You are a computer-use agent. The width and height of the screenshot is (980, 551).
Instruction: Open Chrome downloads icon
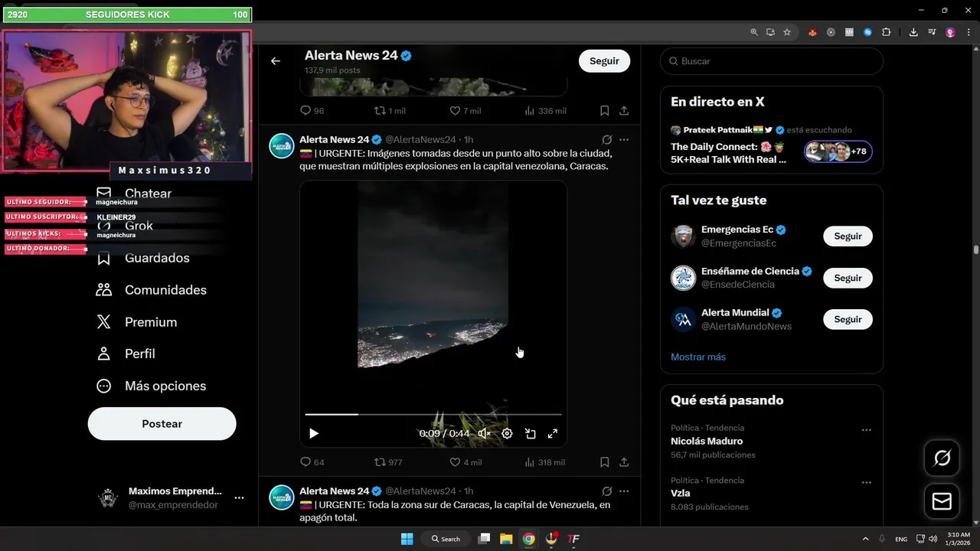pos(913,32)
